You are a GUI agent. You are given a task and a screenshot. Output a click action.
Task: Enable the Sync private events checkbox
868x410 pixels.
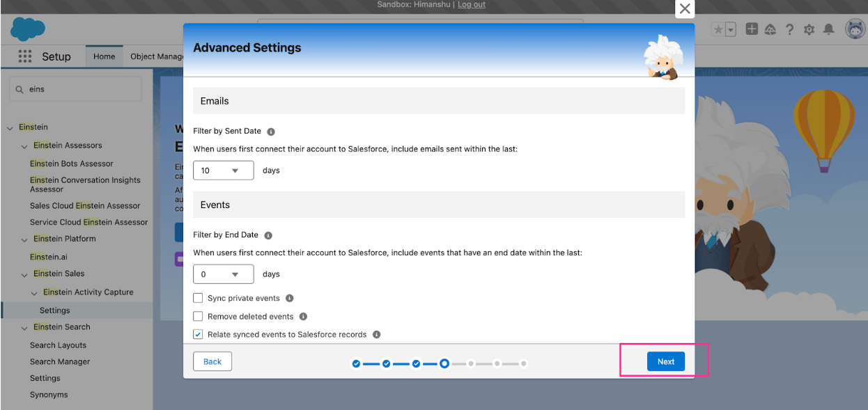click(x=198, y=298)
